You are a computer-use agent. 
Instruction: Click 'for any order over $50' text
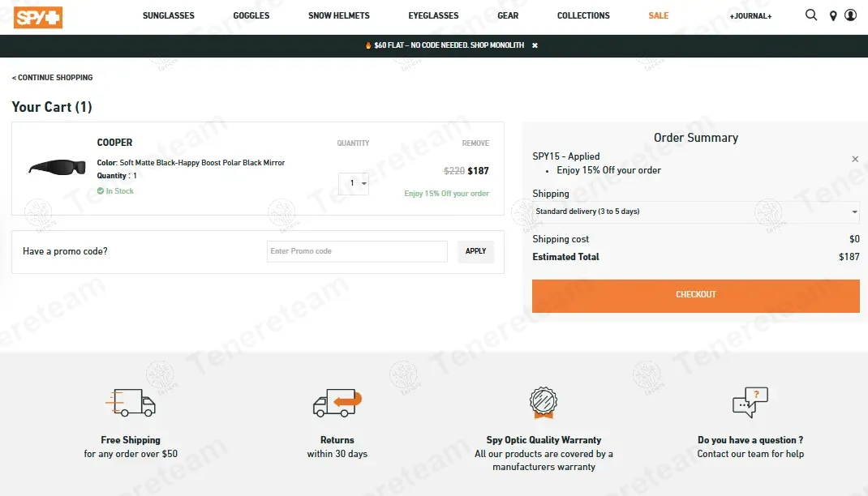tap(131, 453)
